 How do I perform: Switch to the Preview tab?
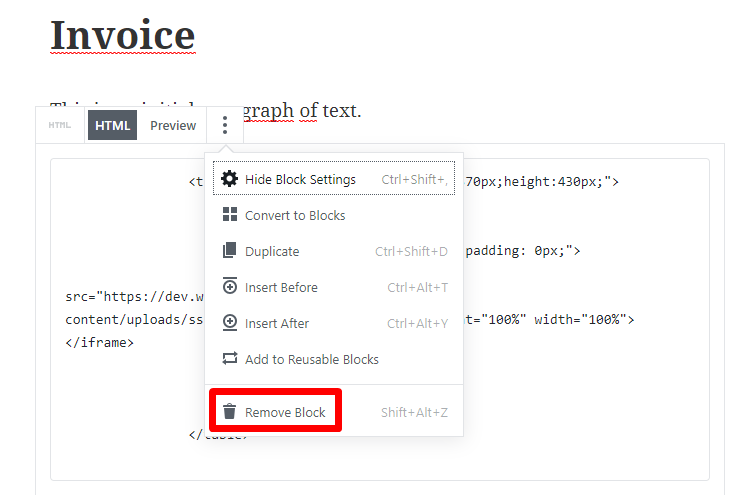[173, 126]
